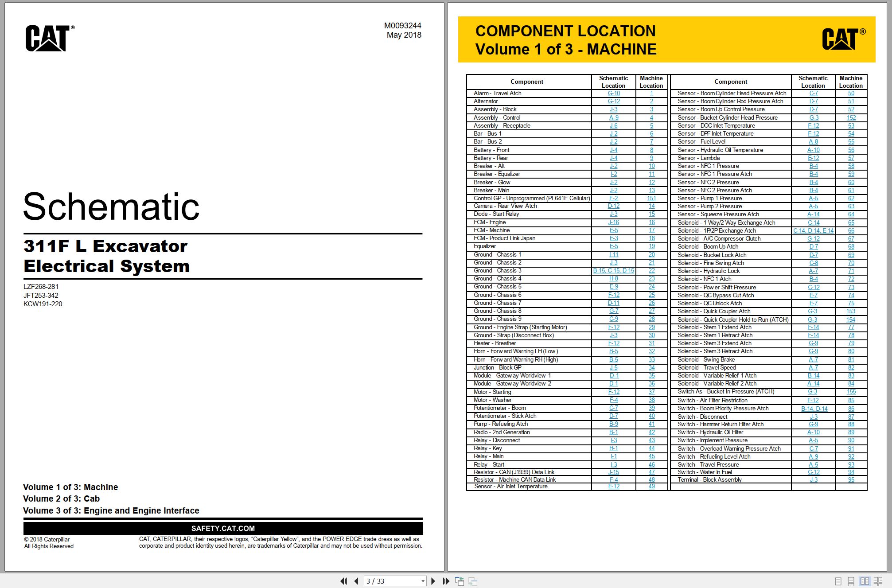This screenshot has height=588, width=892.
Task: Click the C-7 link for Sensor - Boom Cylinder Head Pressure
Action: pos(814,93)
